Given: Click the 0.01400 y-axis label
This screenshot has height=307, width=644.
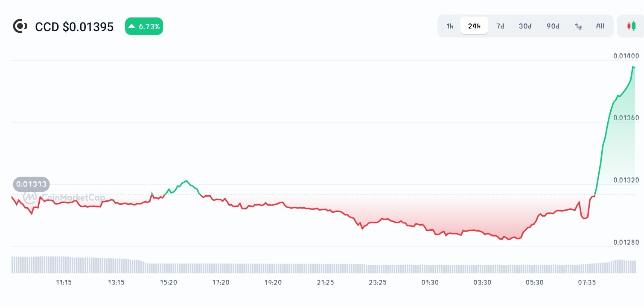Looking at the screenshot, I should pyautogui.click(x=626, y=56).
